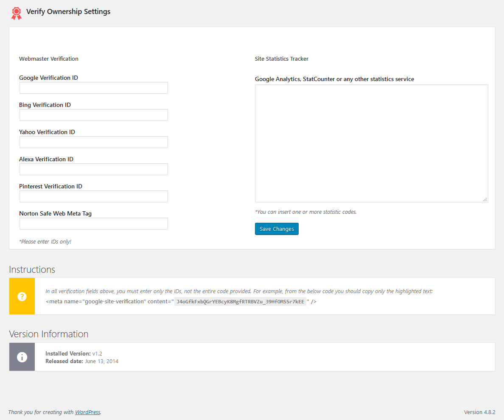
Task: Click the Webmaster Verification section label
Action: pos(48,59)
